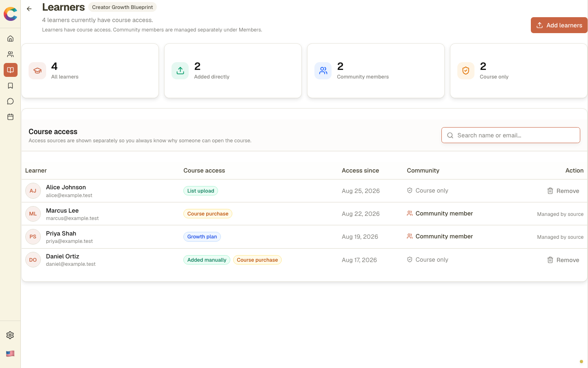Screen dimensions: 588x368
Task: Click alice@example.test email
Action: (x=69, y=195)
